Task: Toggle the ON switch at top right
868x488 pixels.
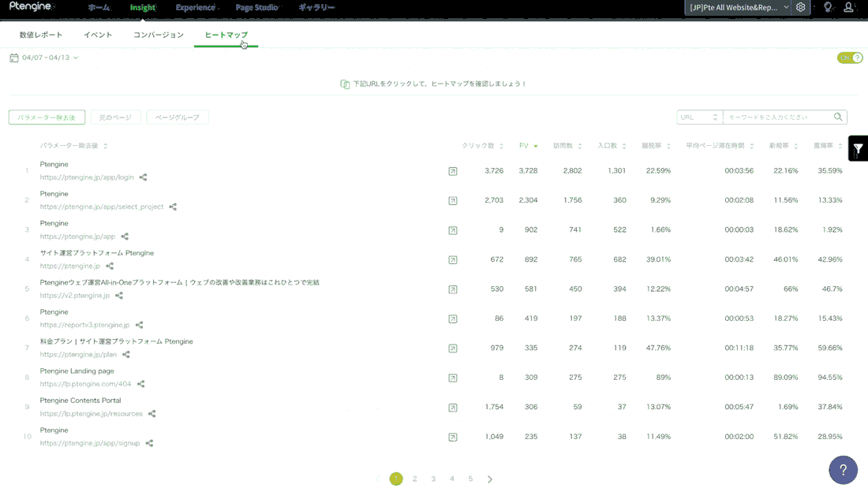Action: tap(850, 58)
